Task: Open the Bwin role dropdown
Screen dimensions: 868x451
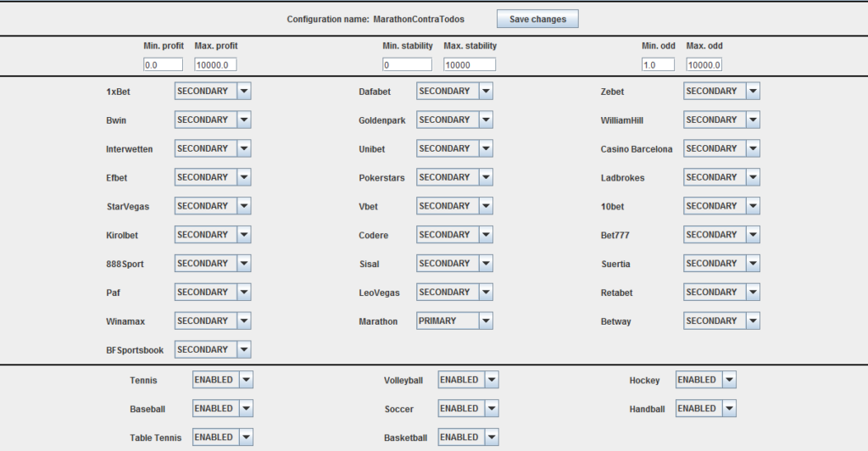Action: point(213,120)
